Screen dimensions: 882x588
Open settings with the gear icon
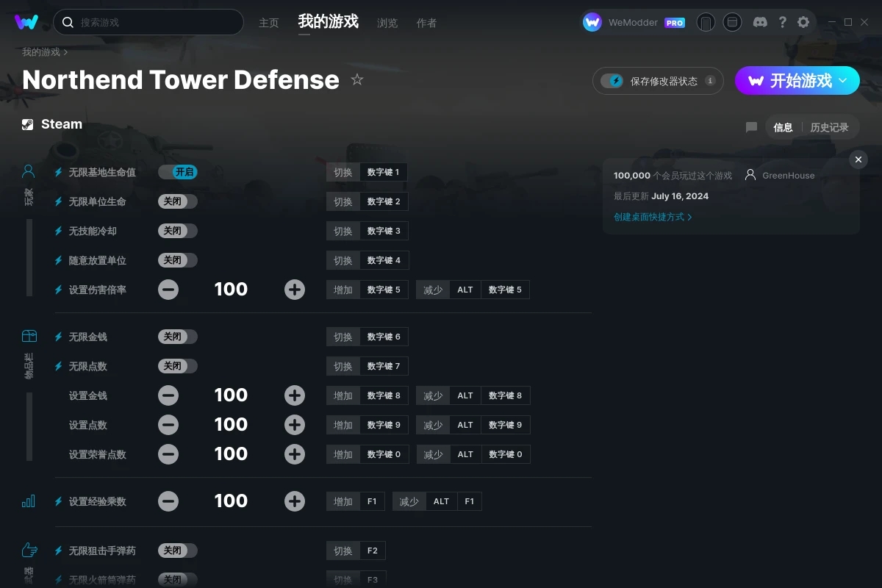[x=803, y=22]
